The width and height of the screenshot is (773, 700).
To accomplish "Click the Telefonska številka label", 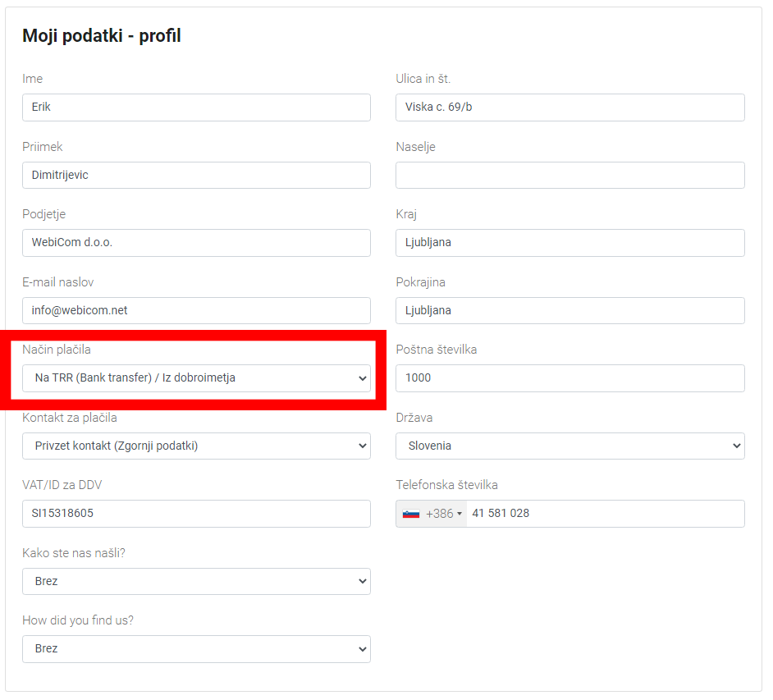I will point(446,485).
